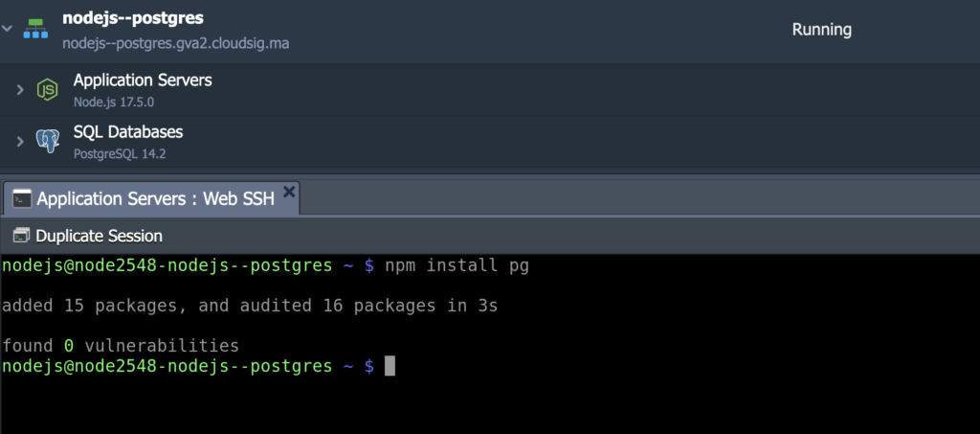Click the last nodejs@node2548 prompt line
The width and height of the screenshot is (980, 434).
[x=189, y=367]
